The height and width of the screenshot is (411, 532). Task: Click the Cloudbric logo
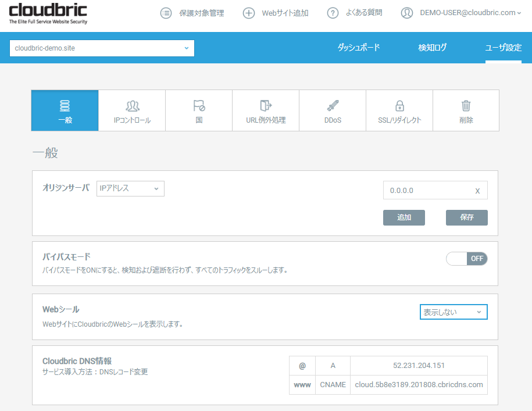tap(48, 13)
